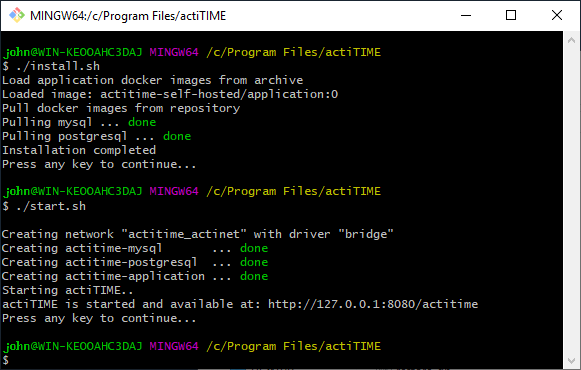Click the './start.sh' command line
The height and width of the screenshot is (370, 581).
(x=44, y=206)
